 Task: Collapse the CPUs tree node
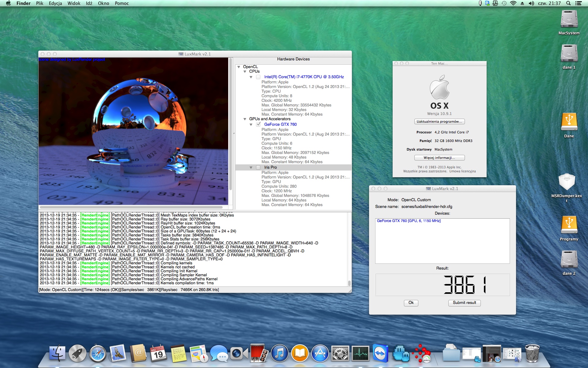click(245, 71)
